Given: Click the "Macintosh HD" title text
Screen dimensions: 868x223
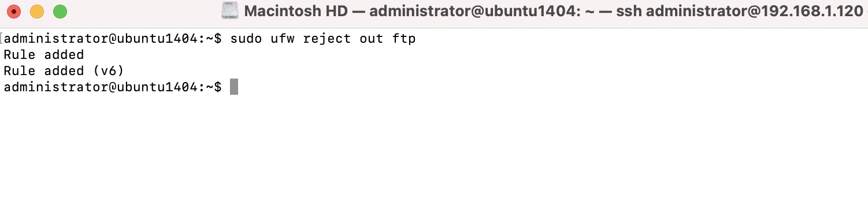Looking at the screenshot, I should pyautogui.click(x=295, y=11).
